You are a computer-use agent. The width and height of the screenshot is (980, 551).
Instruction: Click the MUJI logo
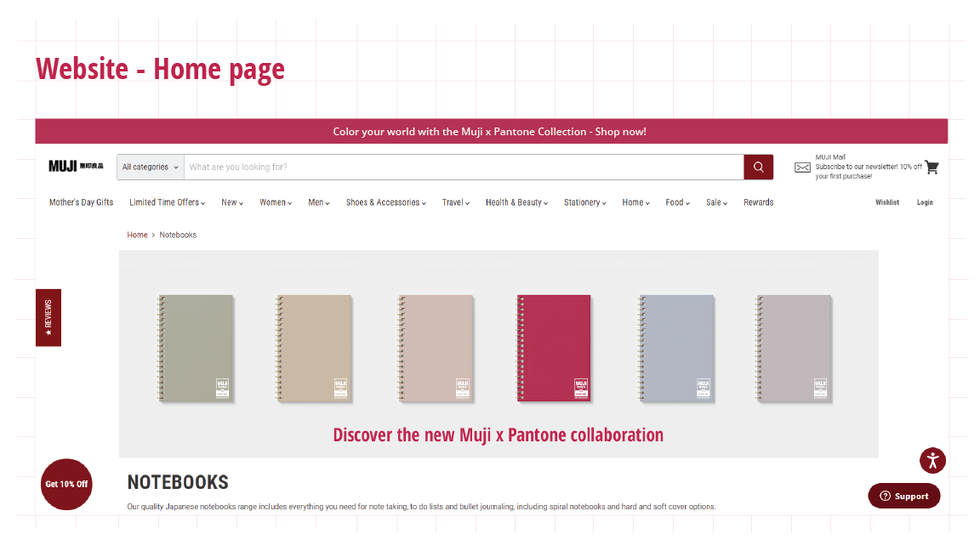(x=77, y=166)
